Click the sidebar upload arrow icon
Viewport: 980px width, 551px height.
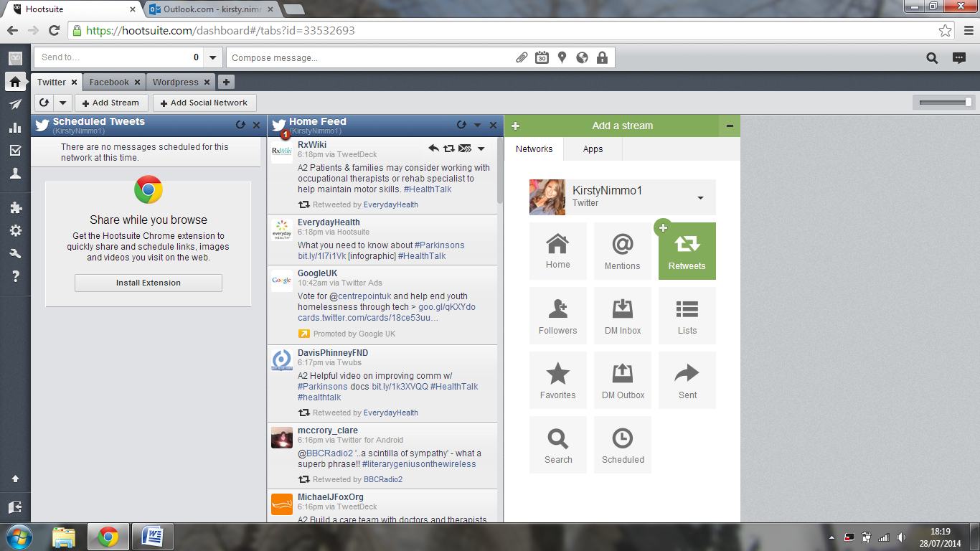(x=15, y=479)
